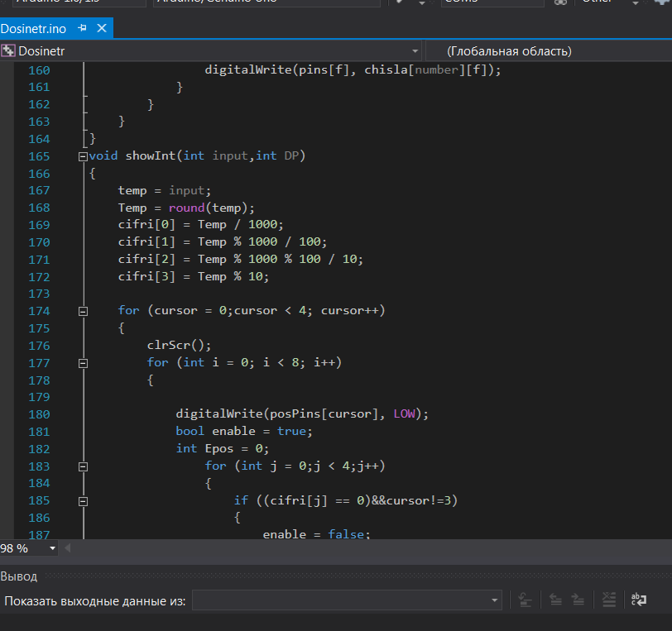672x631 pixels.
Task: Click cifri[3] on line 172
Action: [x=146, y=276]
